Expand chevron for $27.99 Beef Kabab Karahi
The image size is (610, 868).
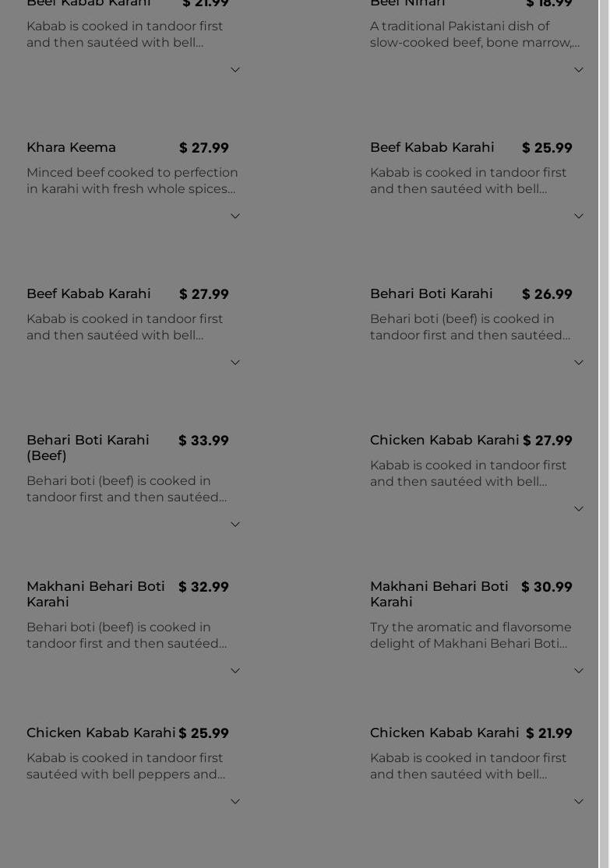tap(235, 363)
